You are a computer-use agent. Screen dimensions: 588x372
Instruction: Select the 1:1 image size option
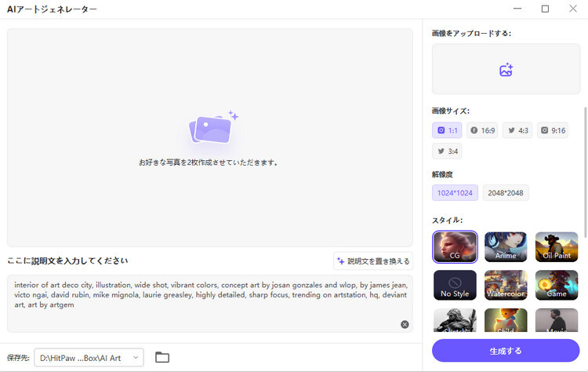pyautogui.click(x=447, y=130)
